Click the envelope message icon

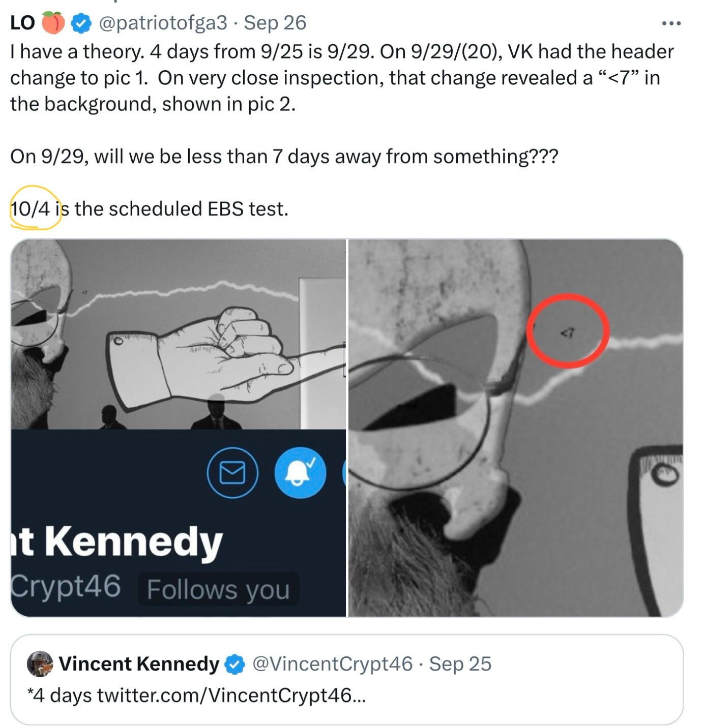(232, 472)
